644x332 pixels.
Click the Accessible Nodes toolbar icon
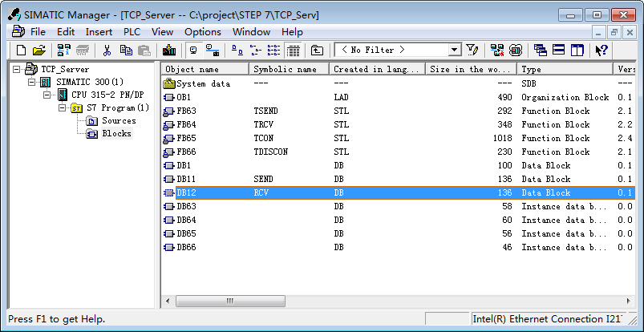[63, 51]
